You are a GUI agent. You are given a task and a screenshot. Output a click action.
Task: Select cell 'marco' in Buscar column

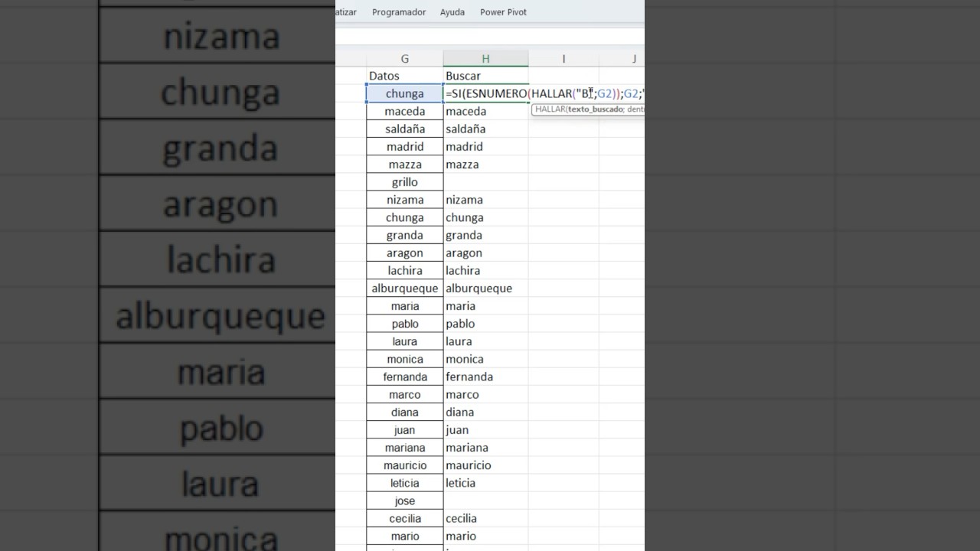pyautogui.click(x=485, y=395)
